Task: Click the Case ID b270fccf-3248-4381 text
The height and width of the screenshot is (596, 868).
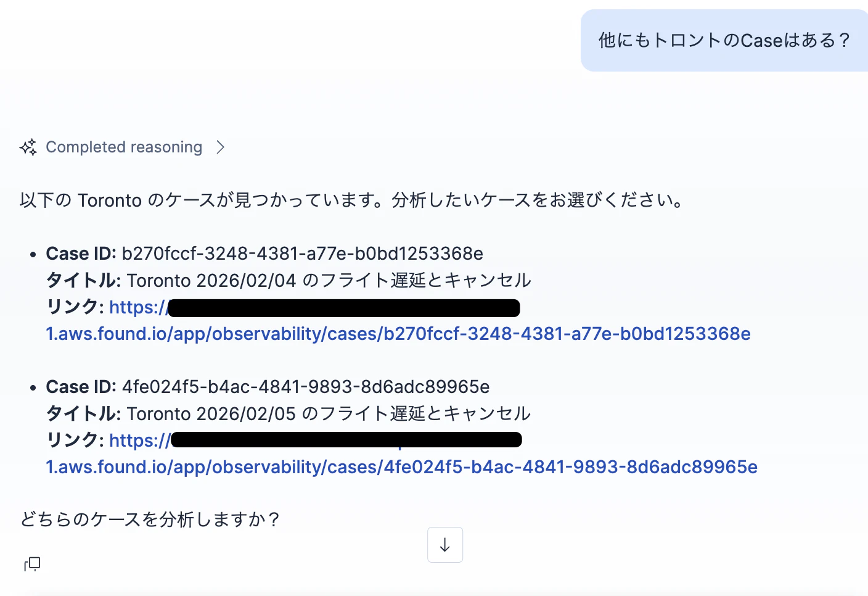Action: [302, 254]
